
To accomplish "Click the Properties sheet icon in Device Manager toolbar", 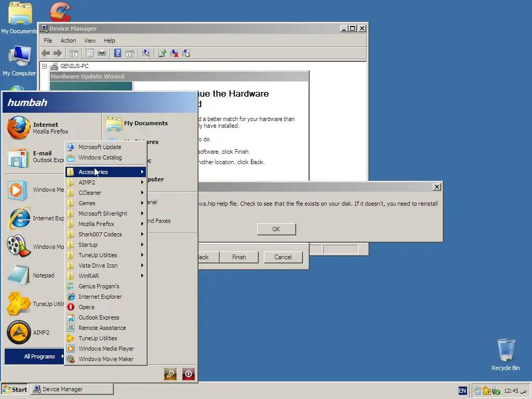I will tap(89, 54).
